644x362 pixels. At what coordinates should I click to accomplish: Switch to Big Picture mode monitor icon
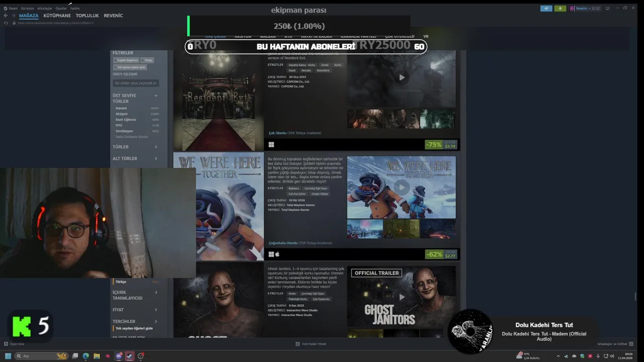(x=607, y=8)
